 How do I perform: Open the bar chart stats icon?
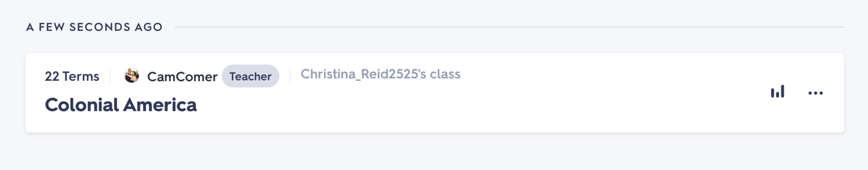pos(777,92)
